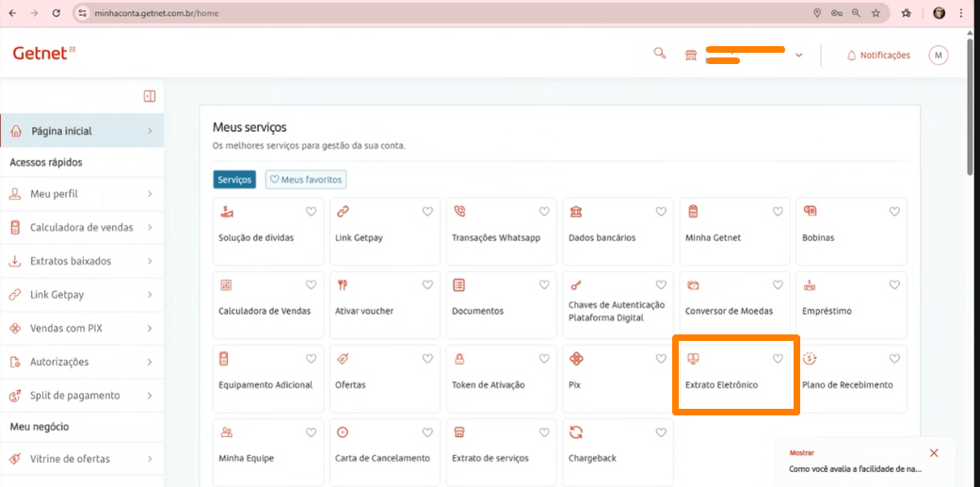This screenshot has width=980, height=487.
Task: Favorite the Link Getpay card heart
Action: pos(427,211)
